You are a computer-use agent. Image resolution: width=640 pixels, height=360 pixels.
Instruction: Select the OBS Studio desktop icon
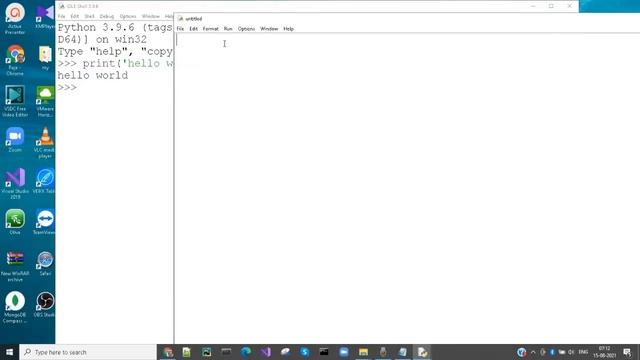(45, 305)
